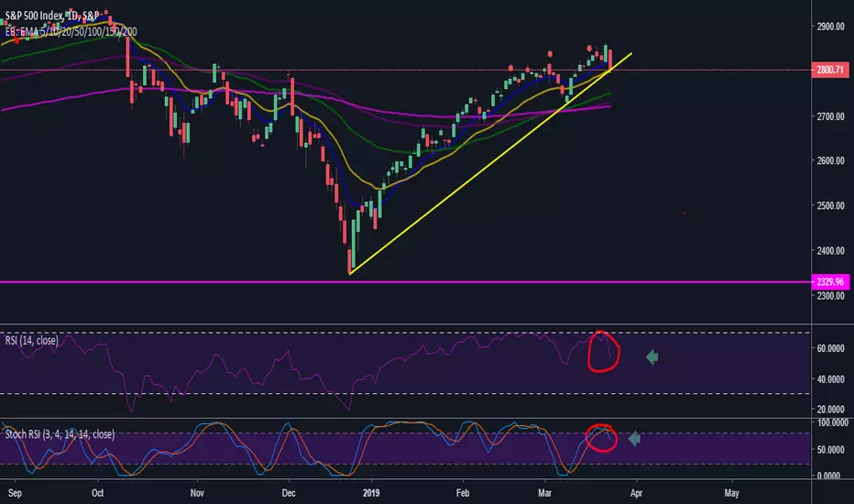The image size is (854, 504).
Task: Click the Feb label on time axis
Action: pyautogui.click(x=463, y=493)
